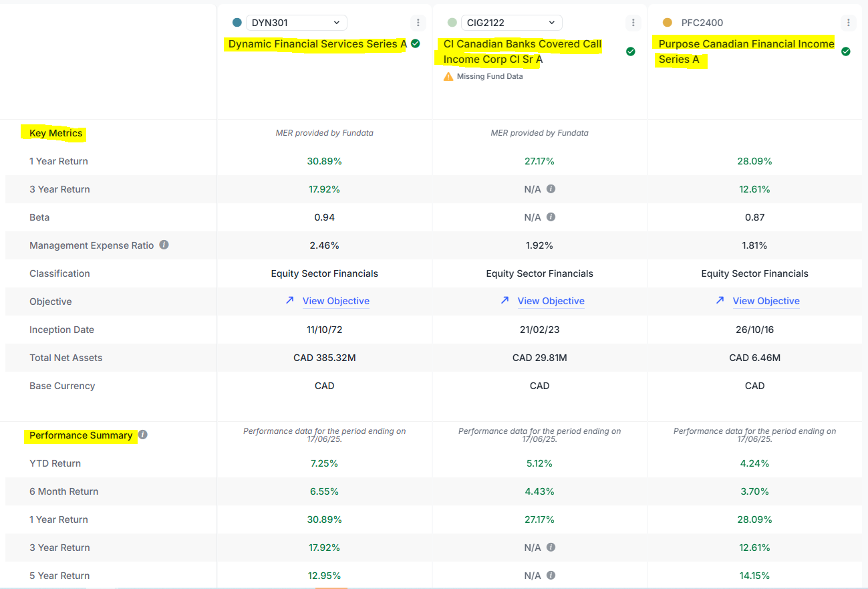Click Total Net Assets value CAD 6.46M
The image size is (868, 589).
pos(755,358)
